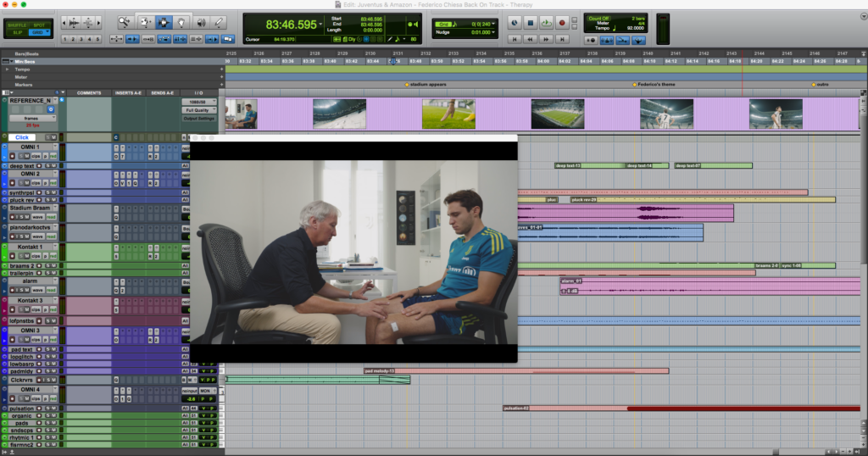Click audio waveform zoom button
The image size is (868, 456).
74,23
